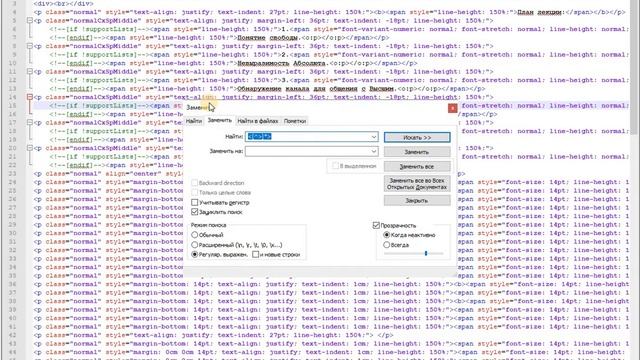This screenshot has width=640, height=360.
Task: Click the Найти search text field
Action: click(308, 137)
